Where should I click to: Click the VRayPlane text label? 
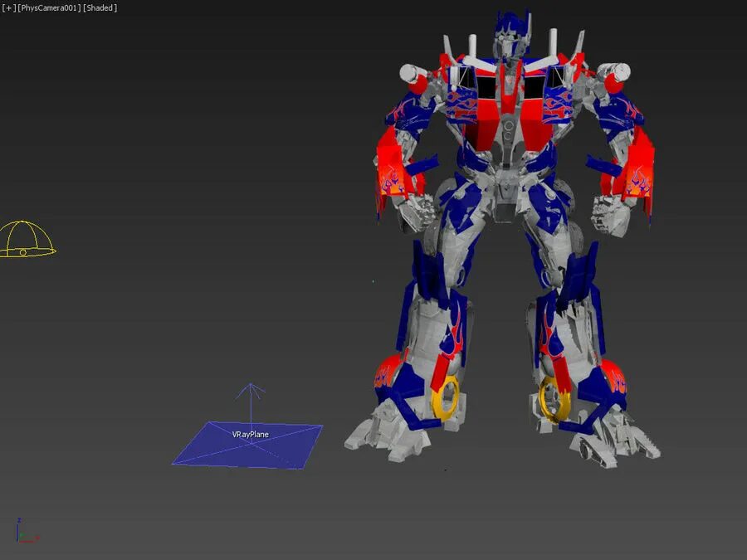[x=250, y=434]
